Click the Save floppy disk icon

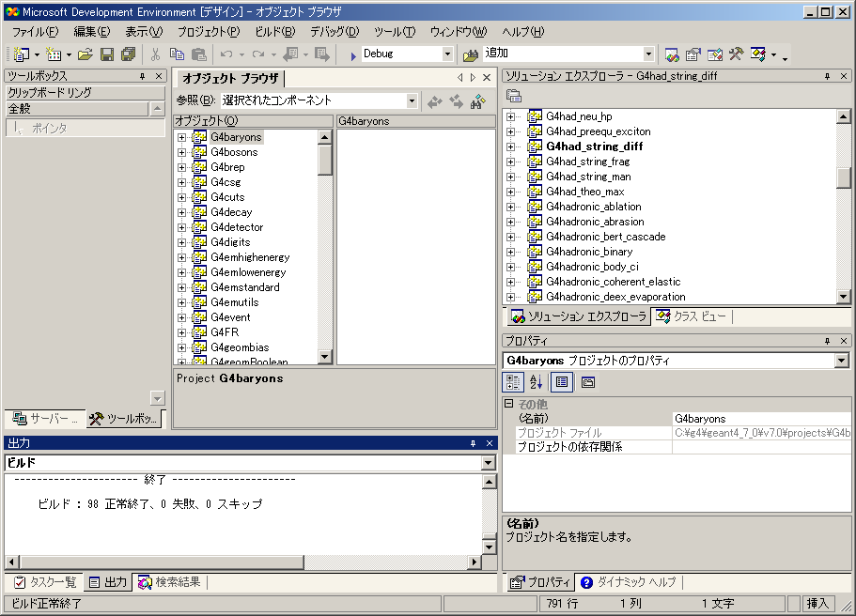(107, 54)
